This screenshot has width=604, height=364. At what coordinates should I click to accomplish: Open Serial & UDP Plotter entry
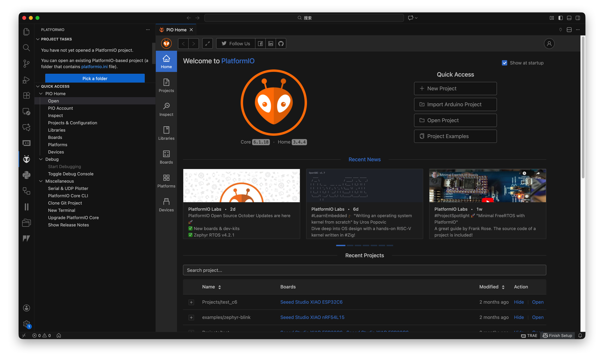[x=68, y=188]
